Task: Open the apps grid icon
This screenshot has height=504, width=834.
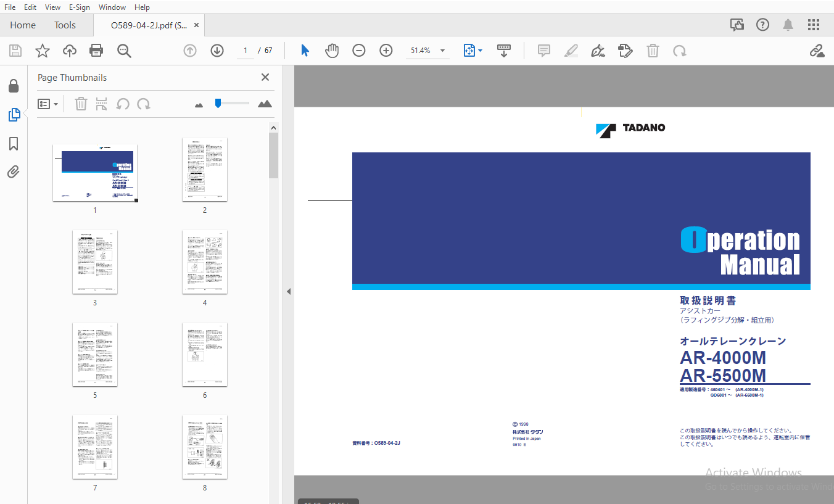Action: [x=814, y=25]
